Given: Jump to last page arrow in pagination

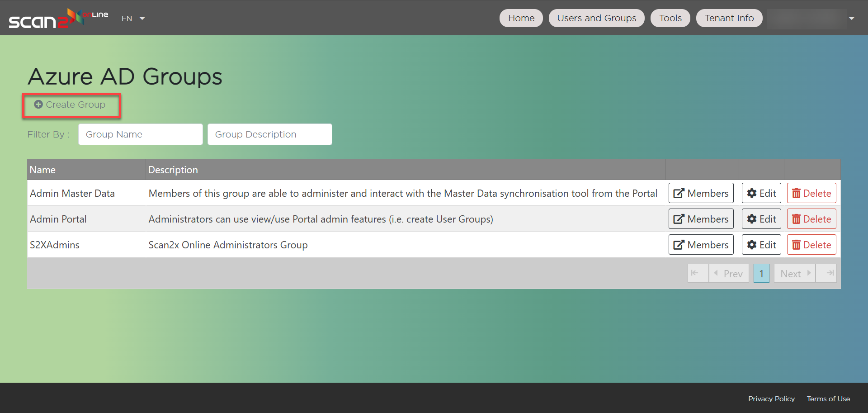Looking at the screenshot, I should coord(830,273).
